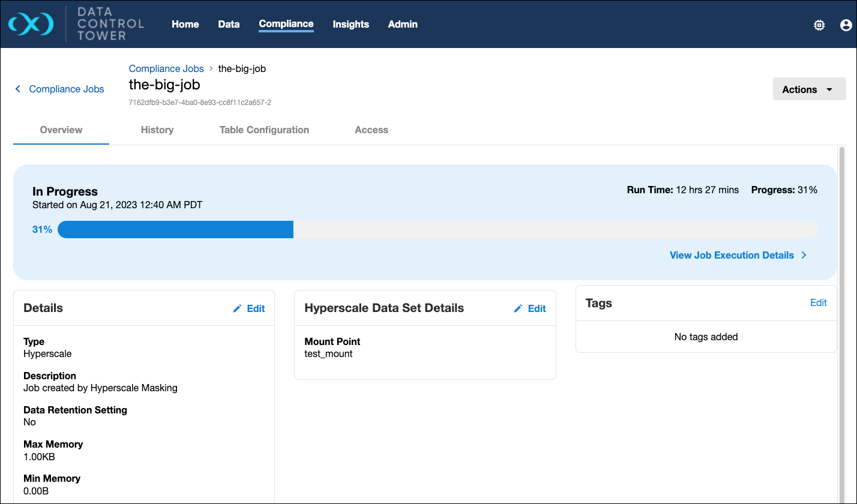Click Compliance Jobs breadcrumb link
This screenshot has width=857, height=504.
click(166, 68)
